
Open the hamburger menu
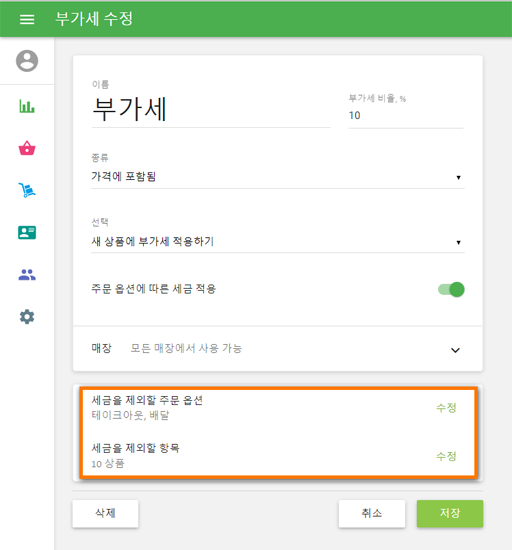tap(27, 19)
